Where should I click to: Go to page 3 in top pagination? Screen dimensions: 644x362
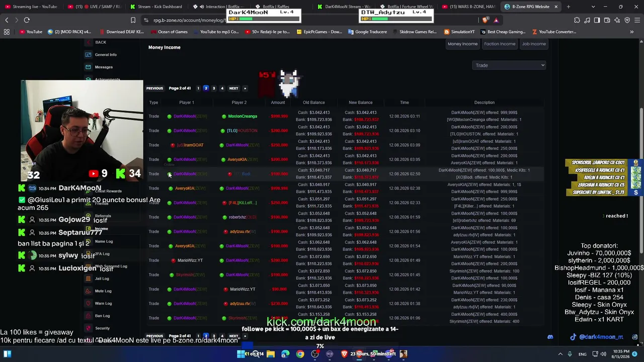click(x=214, y=88)
